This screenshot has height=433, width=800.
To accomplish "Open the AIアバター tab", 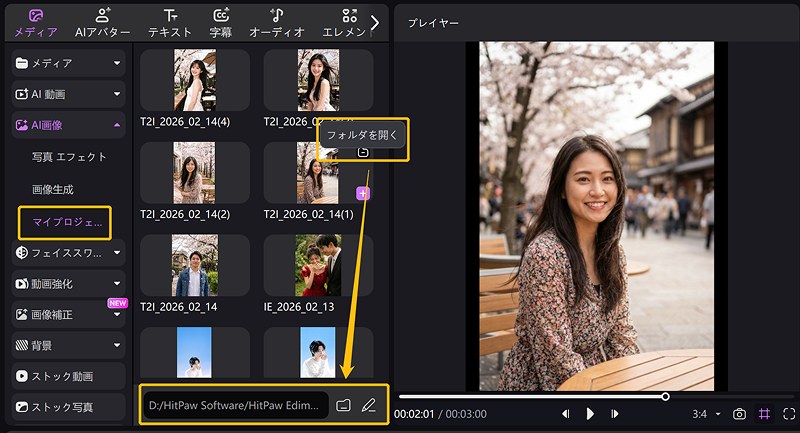I will click(103, 22).
